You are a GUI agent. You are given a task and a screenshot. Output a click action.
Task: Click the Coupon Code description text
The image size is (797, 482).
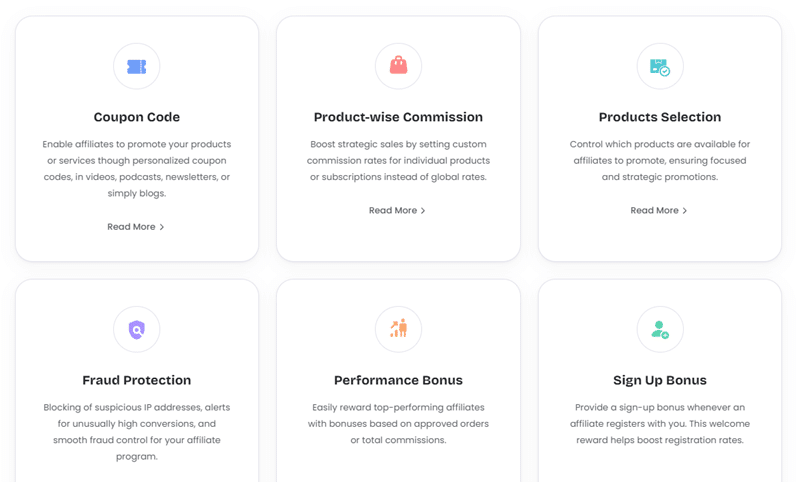pyautogui.click(x=137, y=169)
